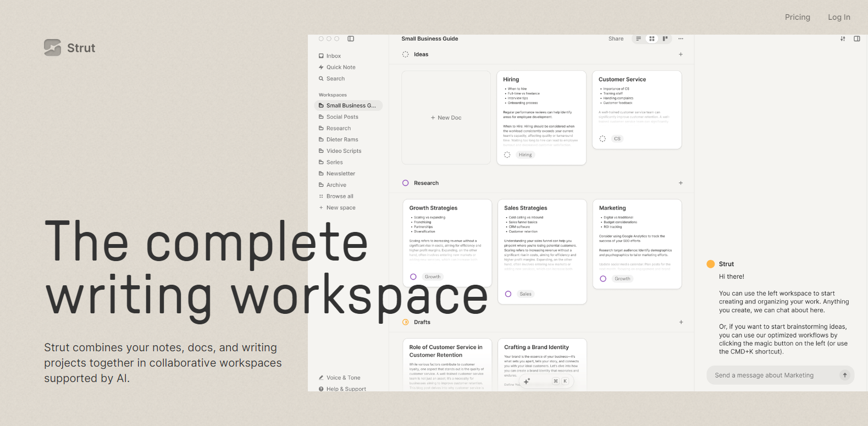Change status circle on Sales Strategies card
868x426 pixels.
tap(508, 294)
